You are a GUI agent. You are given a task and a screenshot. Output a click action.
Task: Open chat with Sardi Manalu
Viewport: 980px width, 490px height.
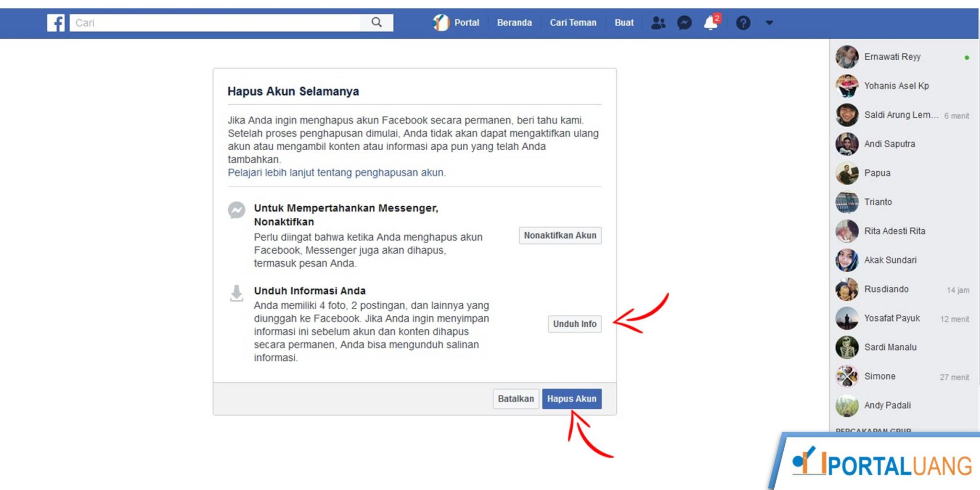(904, 347)
